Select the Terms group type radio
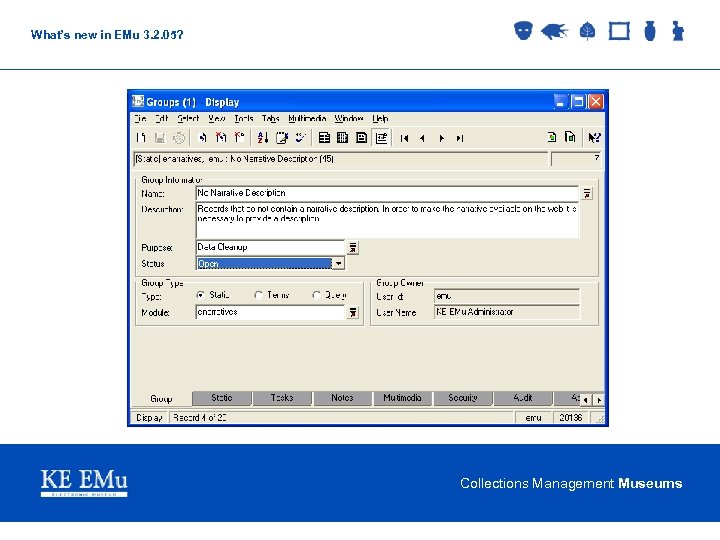720x540 pixels. (x=258, y=295)
